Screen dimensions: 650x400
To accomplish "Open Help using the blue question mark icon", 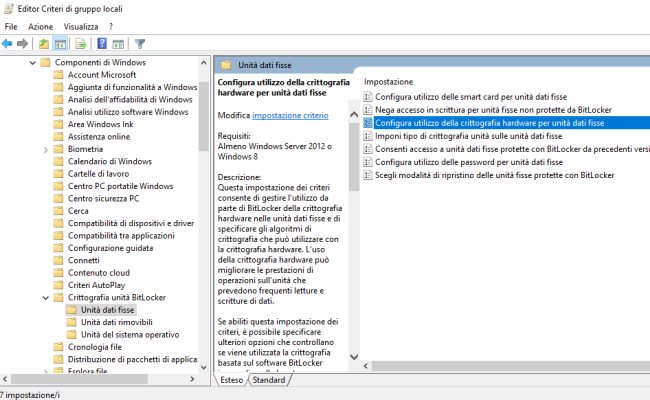I will [x=101, y=44].
